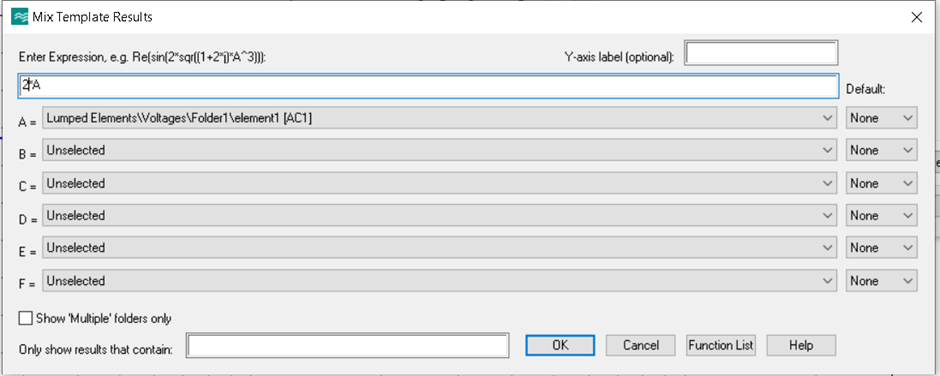Open the Default None dropdown for F
Screen dimensions: 940x376
point(881,281)
